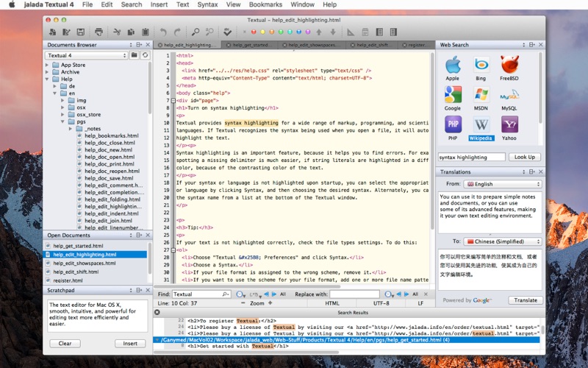
Task: Click the Print toolbar icon
Action: click(x=98, y=32)
